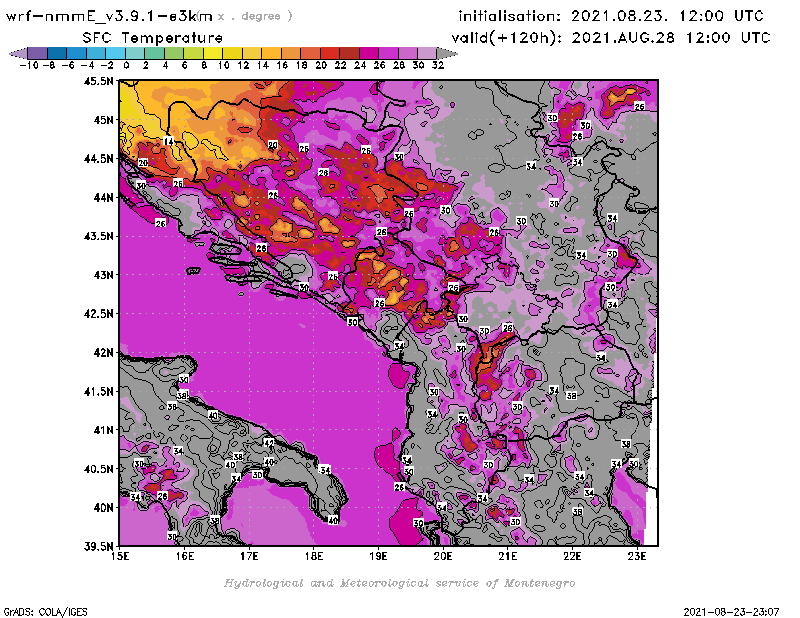
Task: Click the '43N' latitude axis label
Action: 104,275
